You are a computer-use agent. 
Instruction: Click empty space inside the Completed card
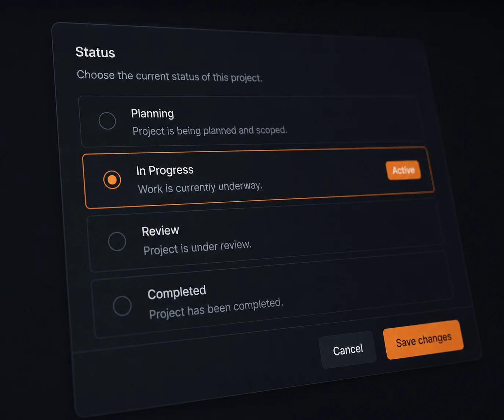pos(367,293)
